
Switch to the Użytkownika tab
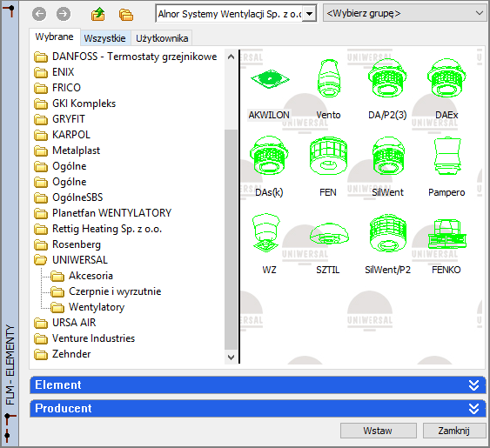click(x=162, y=38)
